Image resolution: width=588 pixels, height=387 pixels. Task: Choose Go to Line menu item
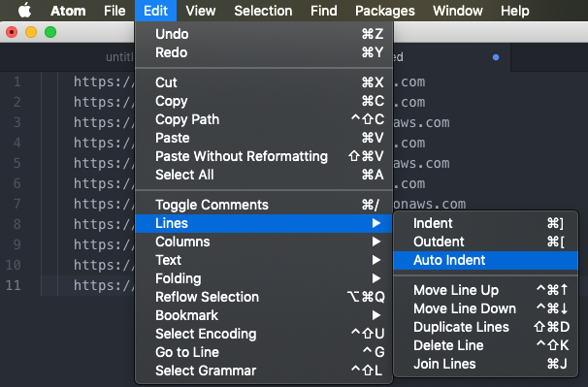(264, 352)
